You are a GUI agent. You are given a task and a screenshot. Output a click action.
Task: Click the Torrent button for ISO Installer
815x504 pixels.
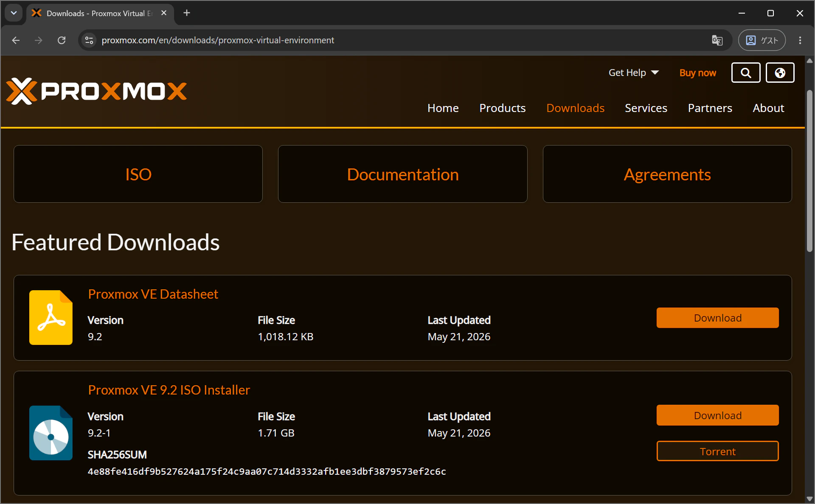pos(717,451)
